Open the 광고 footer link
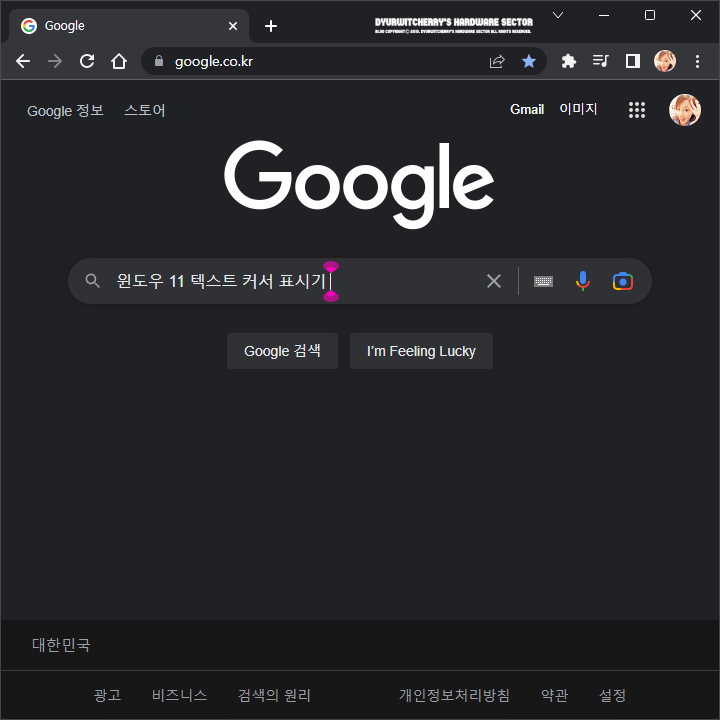Screen dimensions: 720x720 tap(107, 695)
